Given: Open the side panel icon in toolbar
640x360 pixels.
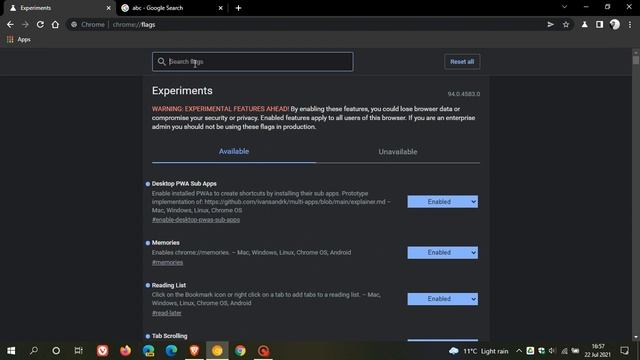Looking at the screenshot, I should click(x=599, y=24).
